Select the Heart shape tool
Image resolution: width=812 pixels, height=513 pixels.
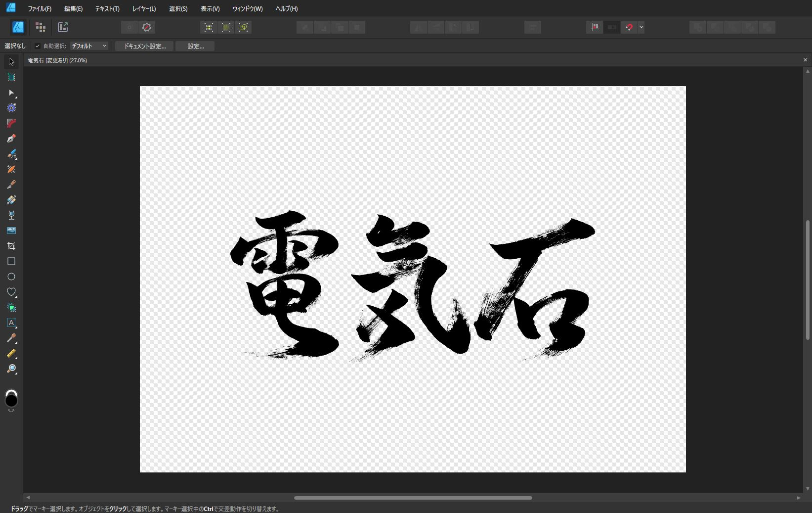point(11,292)
